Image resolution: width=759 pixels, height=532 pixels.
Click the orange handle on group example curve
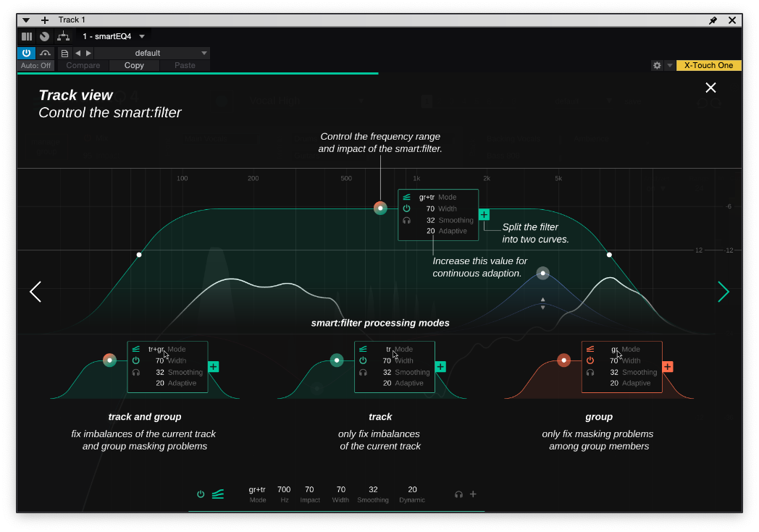click(x=564, y=360)
